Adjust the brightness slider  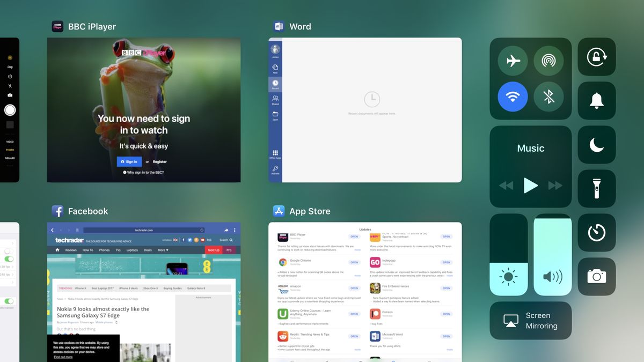pos(509,255)
